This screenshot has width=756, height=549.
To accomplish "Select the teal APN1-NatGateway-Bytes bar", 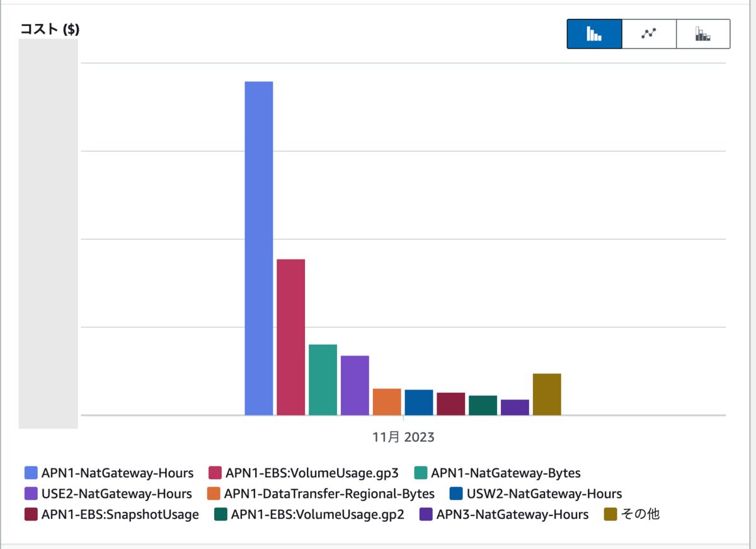I will click(323, 379).
